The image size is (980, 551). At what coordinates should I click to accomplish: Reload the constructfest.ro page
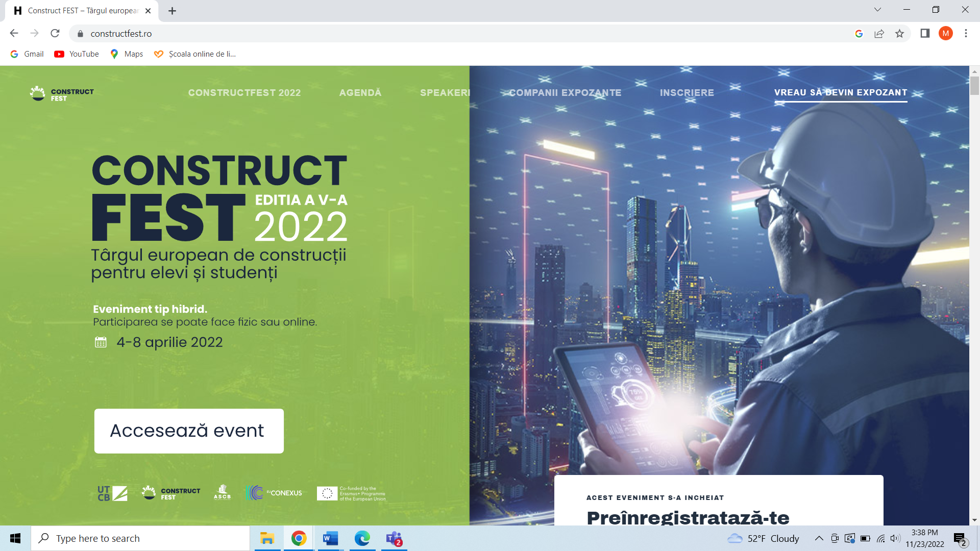[55, 33]
